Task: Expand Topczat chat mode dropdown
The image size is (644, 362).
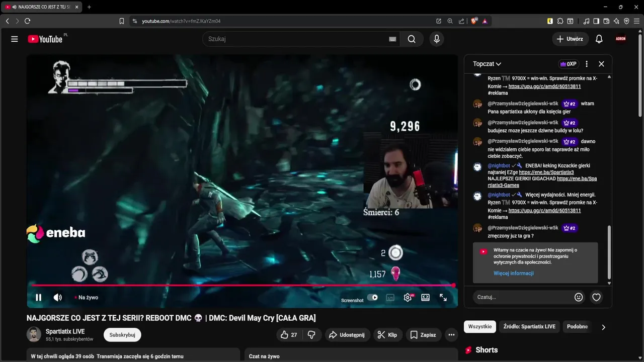Action: (487, 64)
